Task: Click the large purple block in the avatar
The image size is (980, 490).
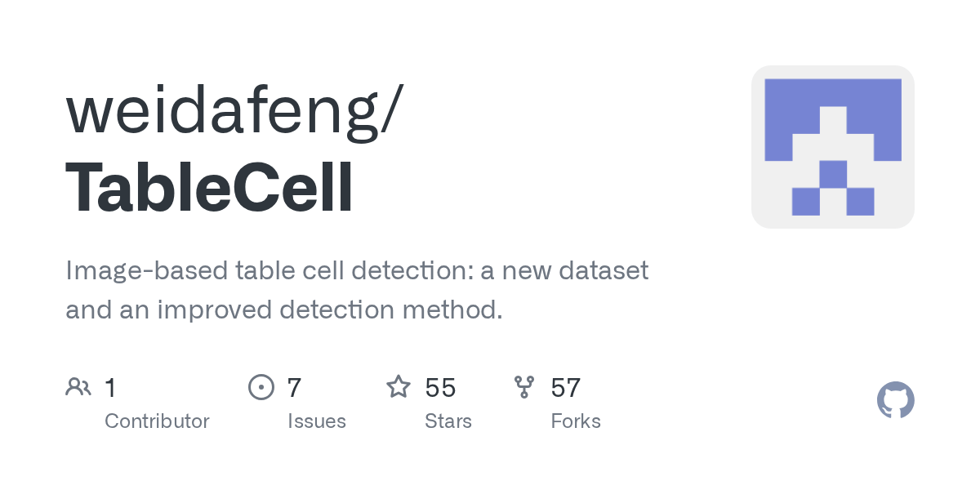Action: click(832, 106)
